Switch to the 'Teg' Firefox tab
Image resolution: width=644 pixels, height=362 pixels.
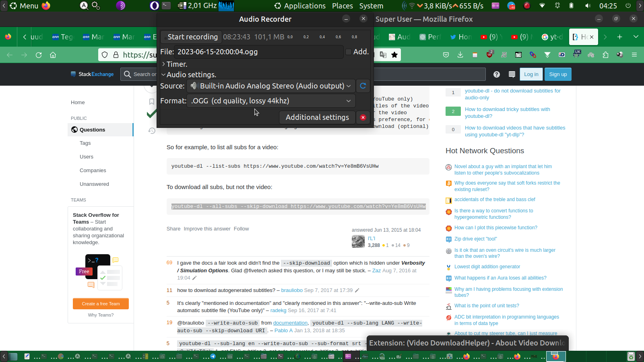(63, 37)
